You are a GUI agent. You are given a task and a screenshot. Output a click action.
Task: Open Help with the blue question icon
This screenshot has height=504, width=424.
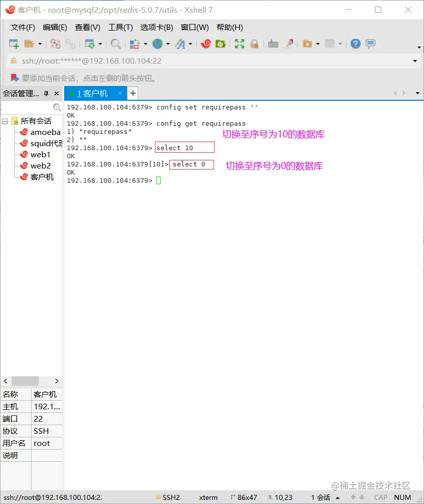tap(356, 44)
